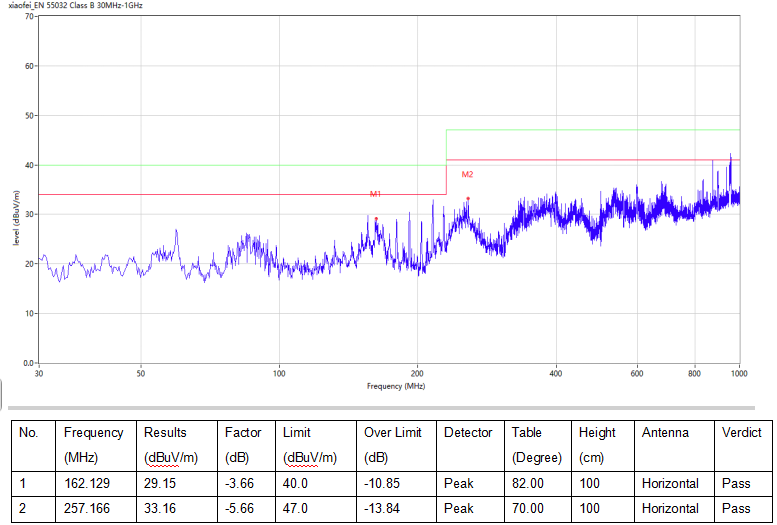The width and height of the screenshot is (777, 525).
Task: Click the Pass verdict in row 2
Action: [x=736, y=508]
